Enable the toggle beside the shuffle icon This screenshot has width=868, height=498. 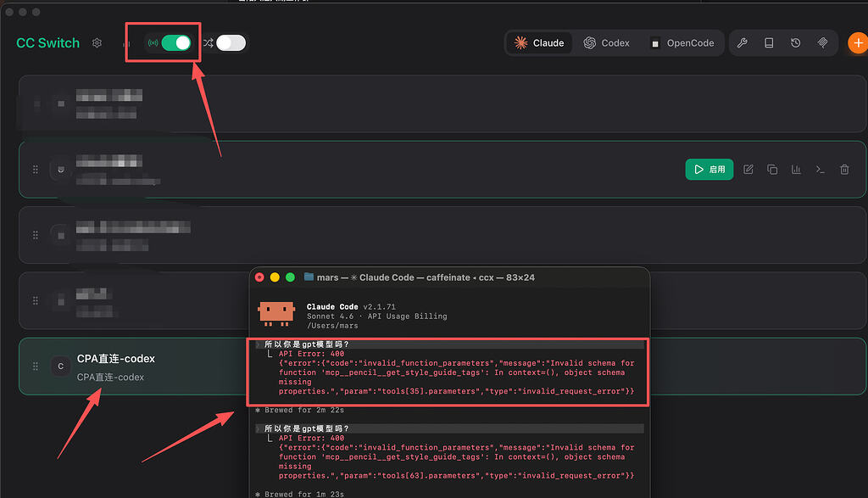click(x=231, y=42)
